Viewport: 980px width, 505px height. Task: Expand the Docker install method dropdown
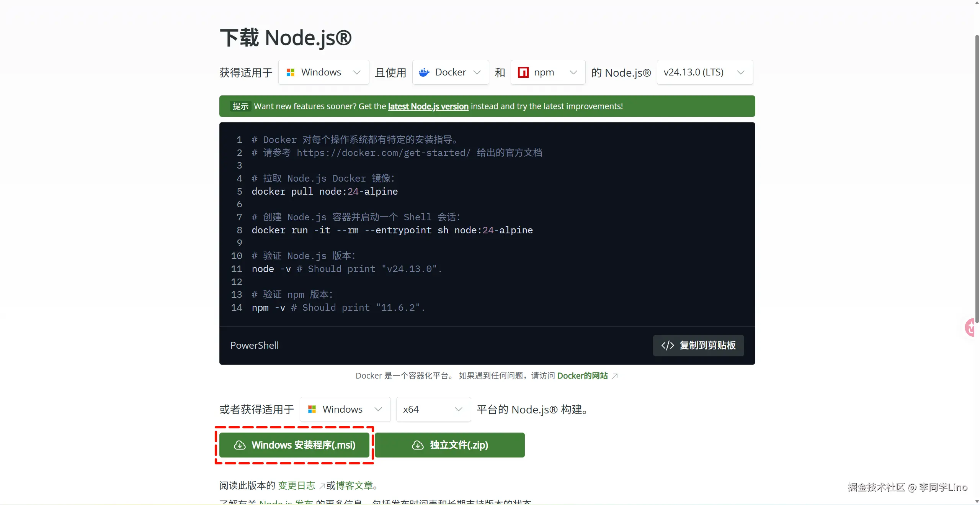pos(450,72)
